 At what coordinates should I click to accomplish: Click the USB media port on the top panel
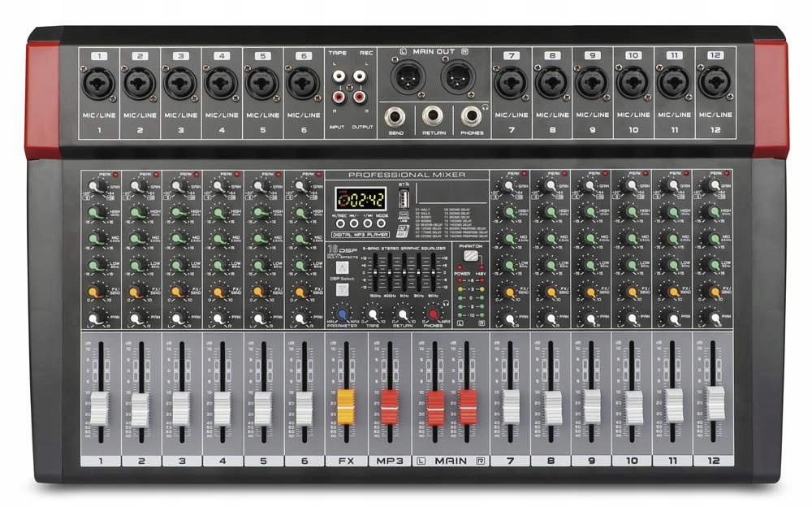404,199
